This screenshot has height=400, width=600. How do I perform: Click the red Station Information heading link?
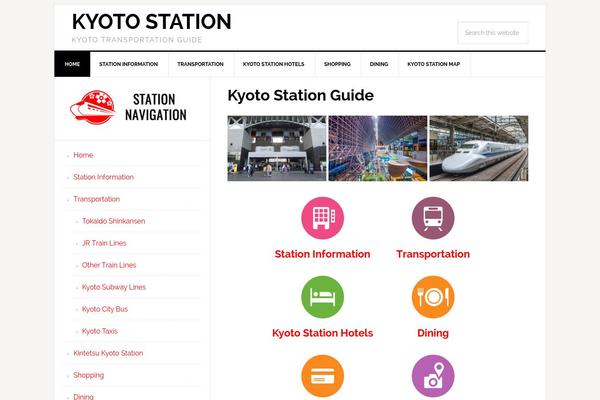tap(323, 254)
